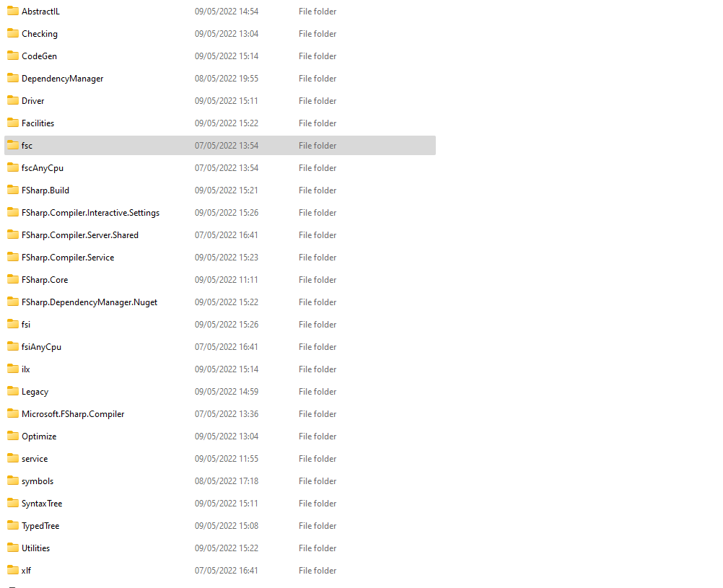
Task: Click the date 09/05/2022 11:55
Action: pos(227,458)
